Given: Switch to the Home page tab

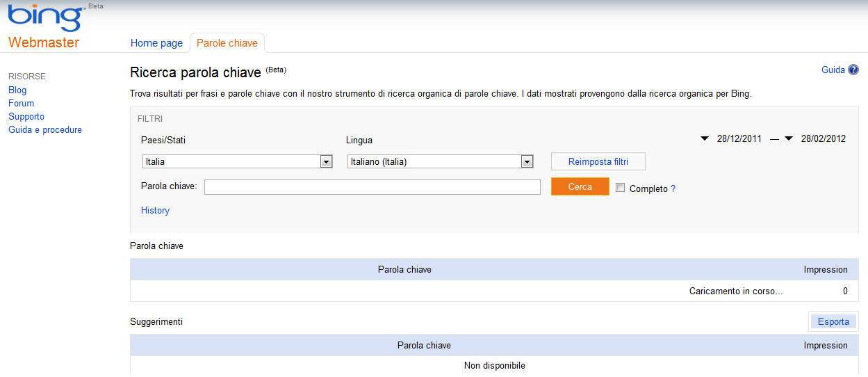Looking at the screenshot, I should click(x=156, y=43).
